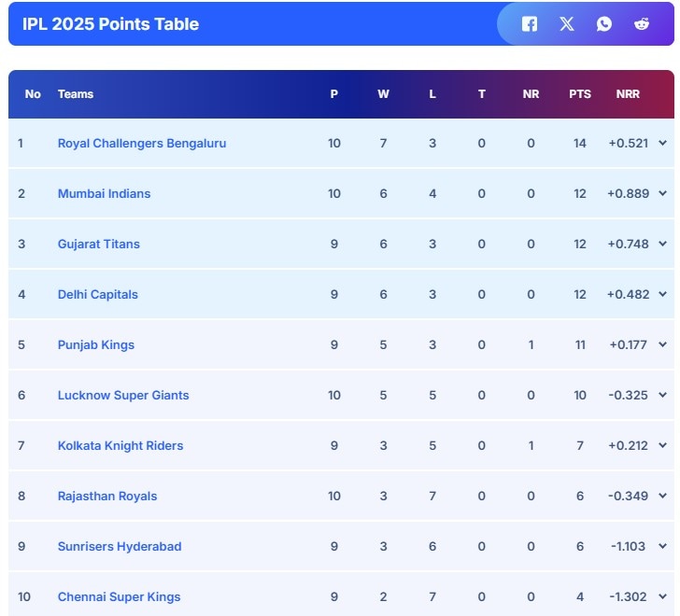
Task: Expand Mumbai Indians row chevron
Action: pos(663,193)
